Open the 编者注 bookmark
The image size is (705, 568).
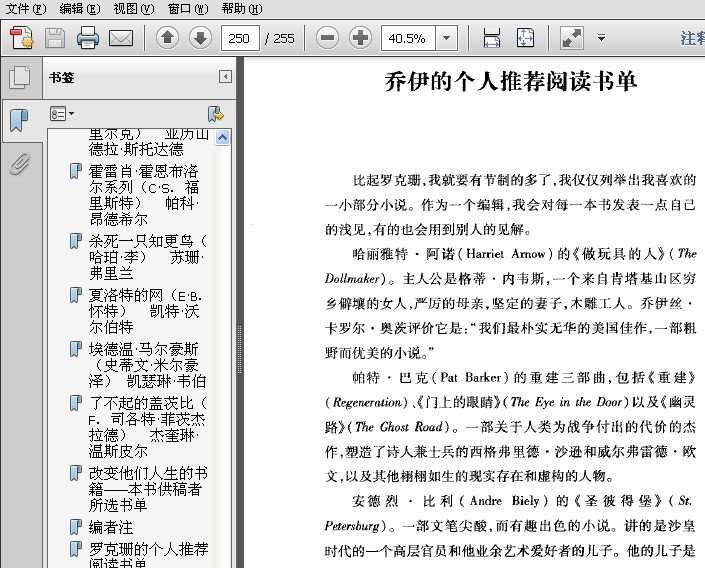[x=111, y=526]
